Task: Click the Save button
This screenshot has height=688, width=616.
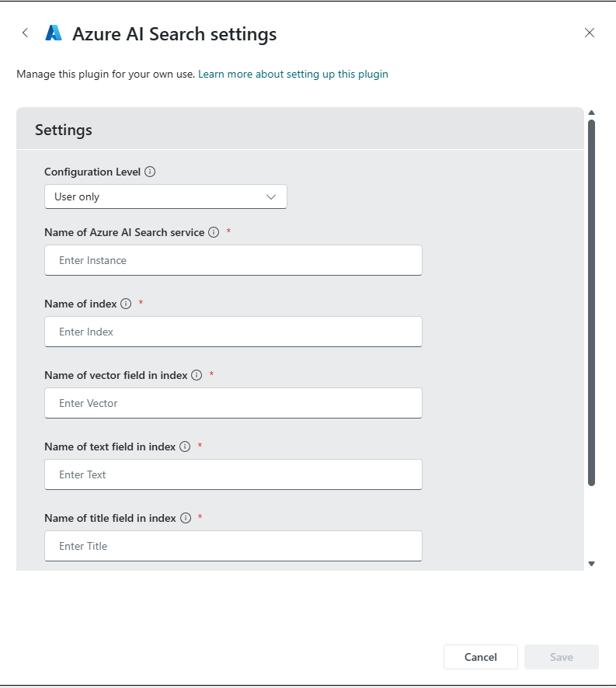Action: point(561,657)
